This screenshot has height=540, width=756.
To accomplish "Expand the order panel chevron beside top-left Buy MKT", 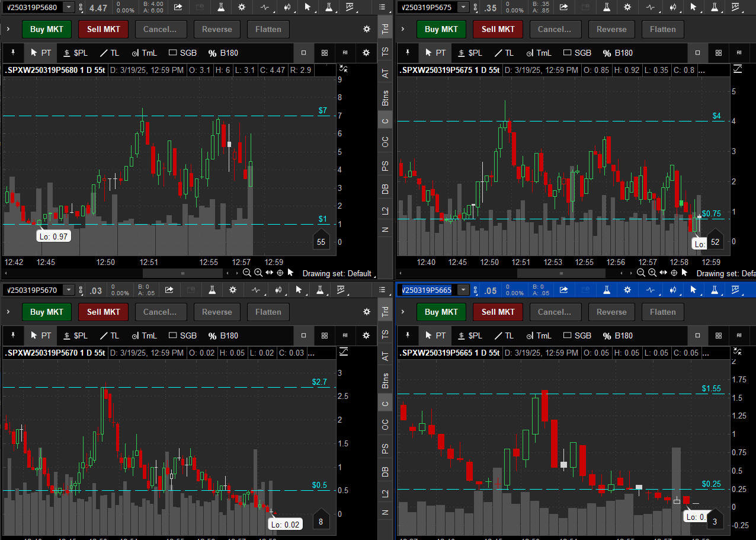I will (x=8, y=29).
